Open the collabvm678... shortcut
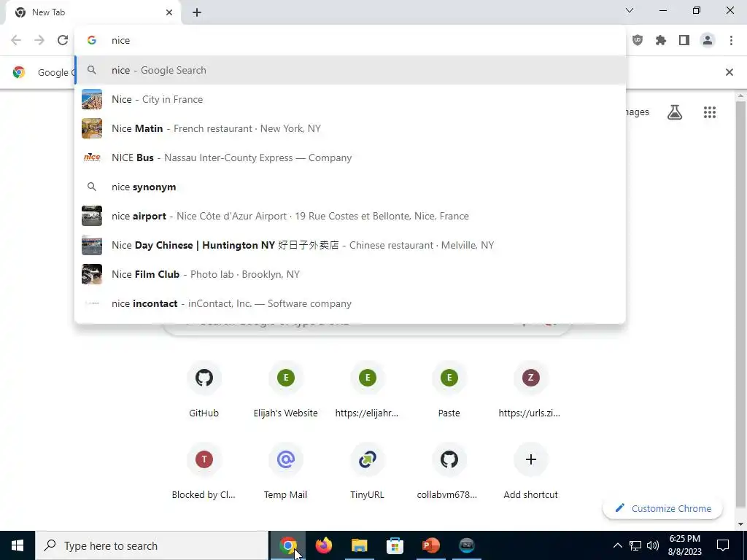The height and width of the screenshot is (560, 747). (449, 472)
